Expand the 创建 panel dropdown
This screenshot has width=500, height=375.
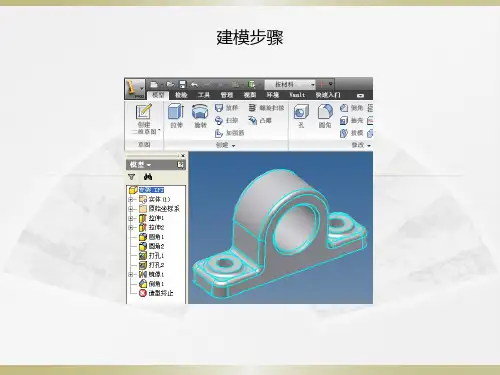226,145
